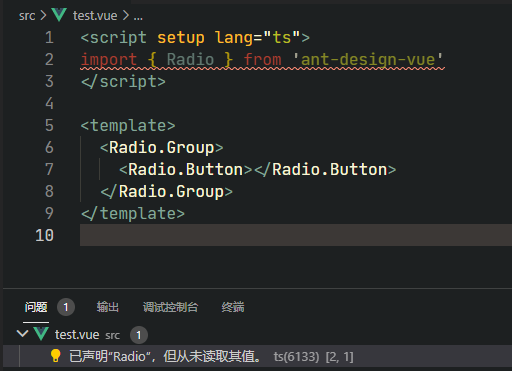Click the 'ant-design-vue' string on line 2

[x=368, y=60]
